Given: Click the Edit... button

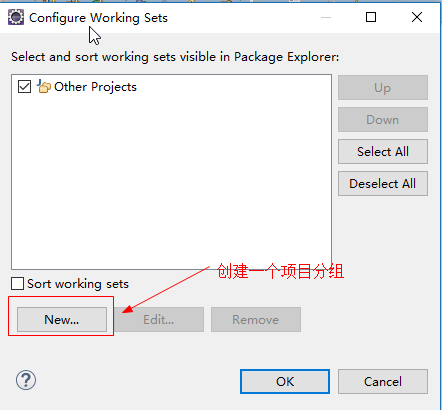Looking at the screenshot, I should click(159, 319).
